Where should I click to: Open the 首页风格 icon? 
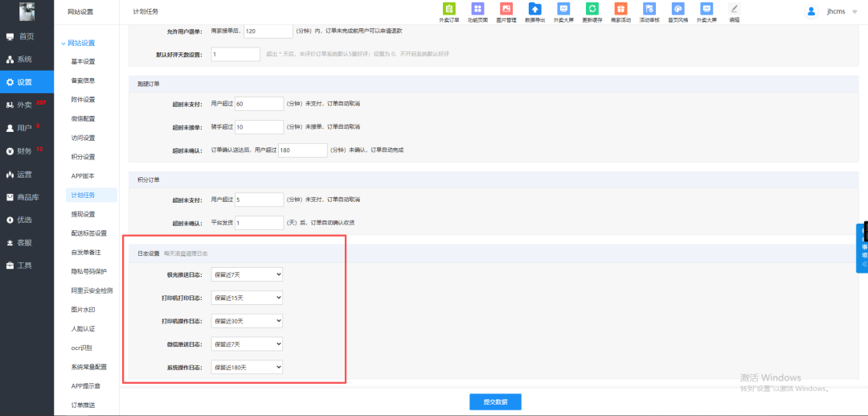tap(678, 11)
